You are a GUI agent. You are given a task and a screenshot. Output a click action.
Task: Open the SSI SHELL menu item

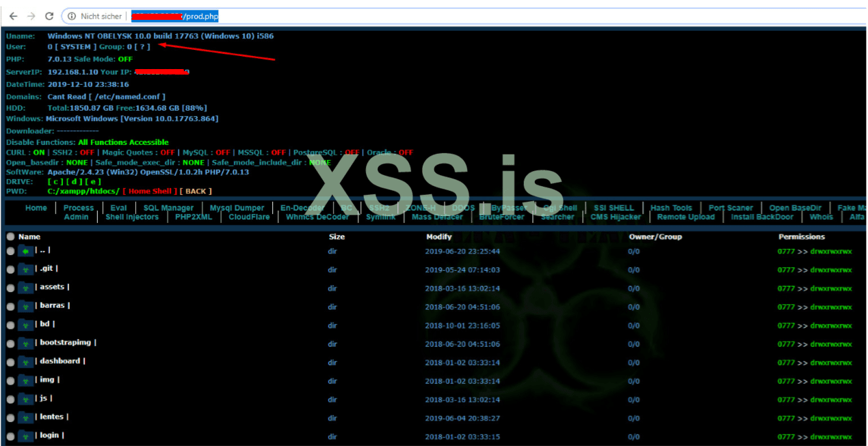[614, 208]
